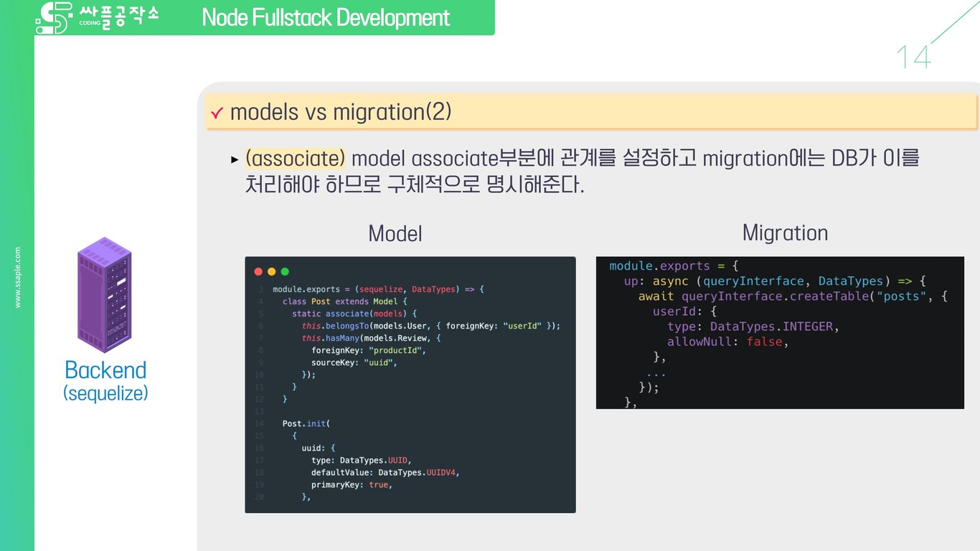Image resolution: width=980 pixels, height=551 pixels.
Task: Click the "userId: {" line in Migration code
Action: (x=684, y=311)
